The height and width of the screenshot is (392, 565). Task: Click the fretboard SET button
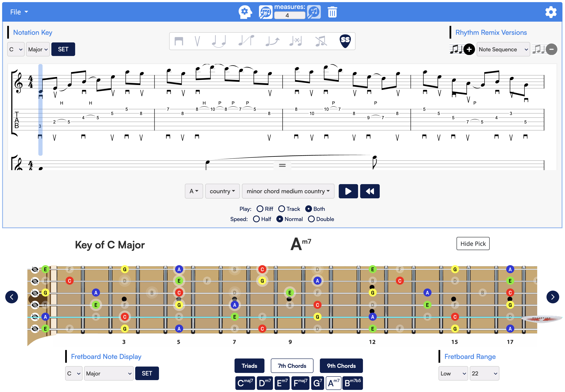pos(147,373)
